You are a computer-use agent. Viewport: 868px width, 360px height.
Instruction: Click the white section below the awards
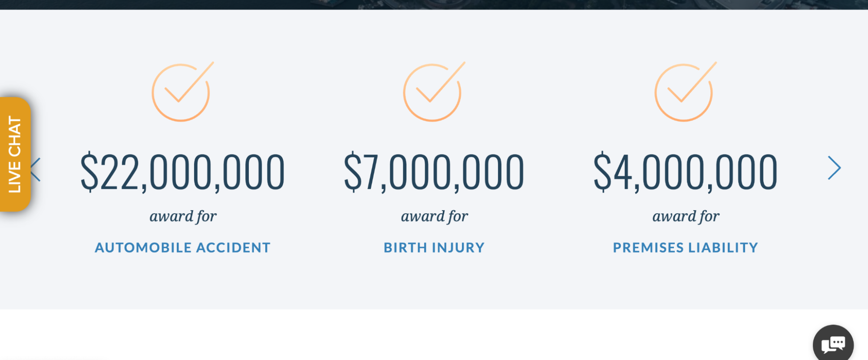click(x=434, y=334)
